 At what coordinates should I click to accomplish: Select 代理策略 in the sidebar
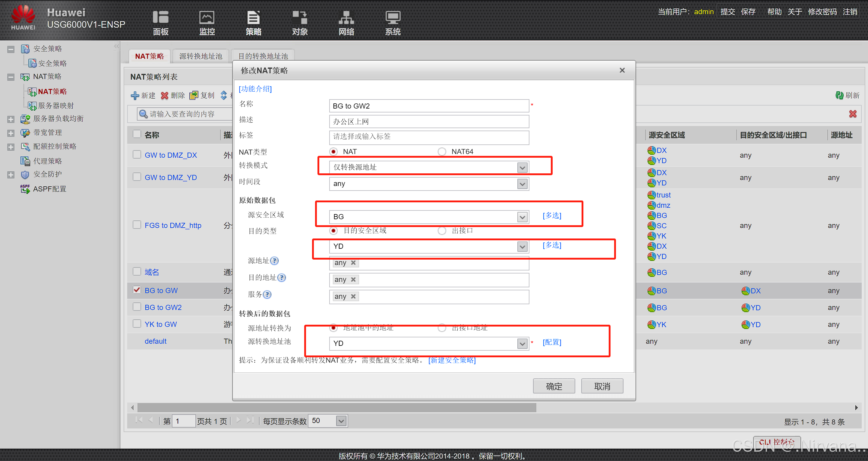click(48, 161)
